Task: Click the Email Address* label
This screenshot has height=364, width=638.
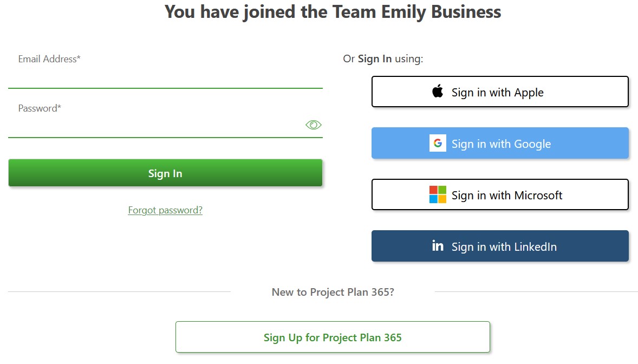Action: [x=49, y=59]
